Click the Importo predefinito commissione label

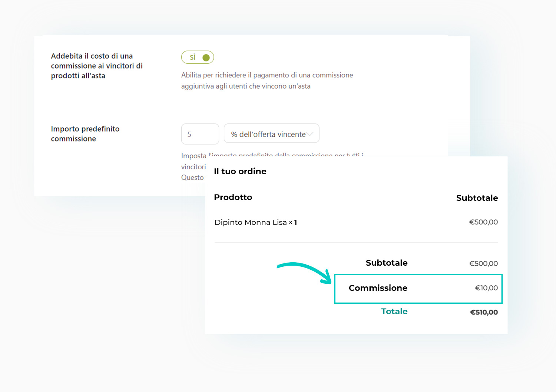tap(85, 134)
